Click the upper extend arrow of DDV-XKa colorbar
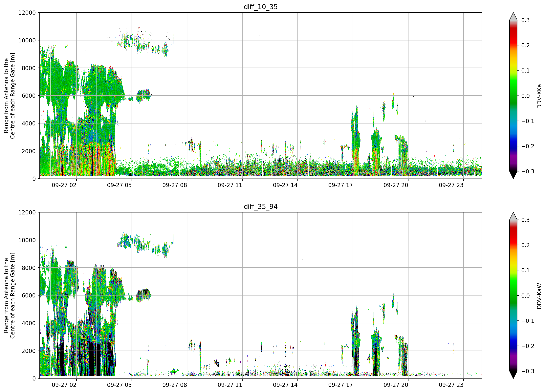This screenshot has height=392, width=546. point(513,16)
